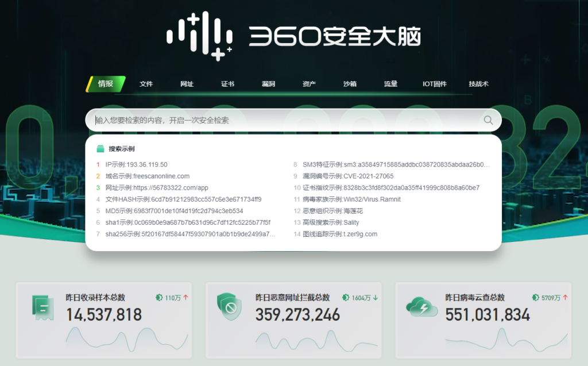The image size is (588, 366).
Task: Click the search magnifier icon
Action: pyautogui.click(x=488, y=120)
